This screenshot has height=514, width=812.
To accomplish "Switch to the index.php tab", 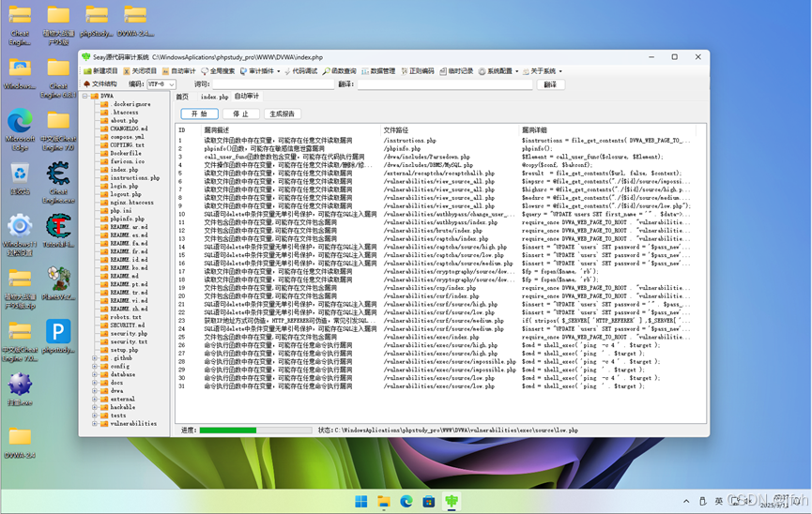I will (214, 97).
